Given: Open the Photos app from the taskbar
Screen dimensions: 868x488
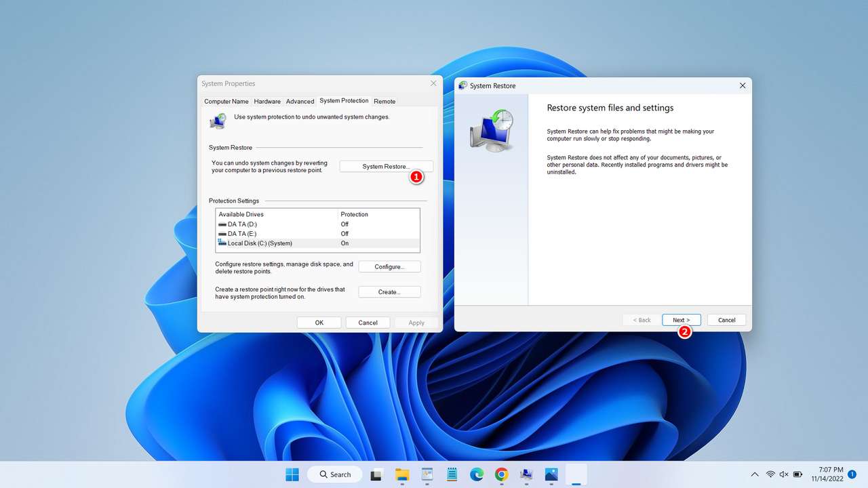Looking at the screenshot, I should pyautogui.click(x=551, y=474).
